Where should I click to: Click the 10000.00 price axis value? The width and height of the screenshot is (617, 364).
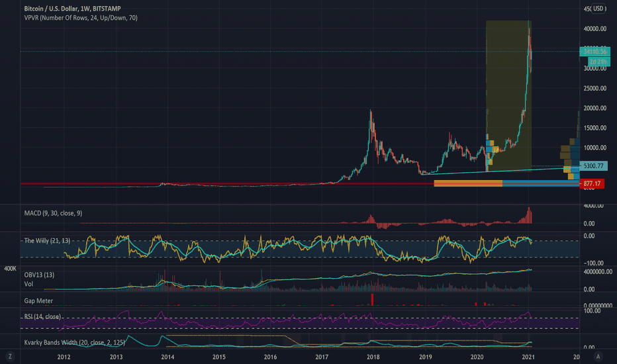pos(595,148)
